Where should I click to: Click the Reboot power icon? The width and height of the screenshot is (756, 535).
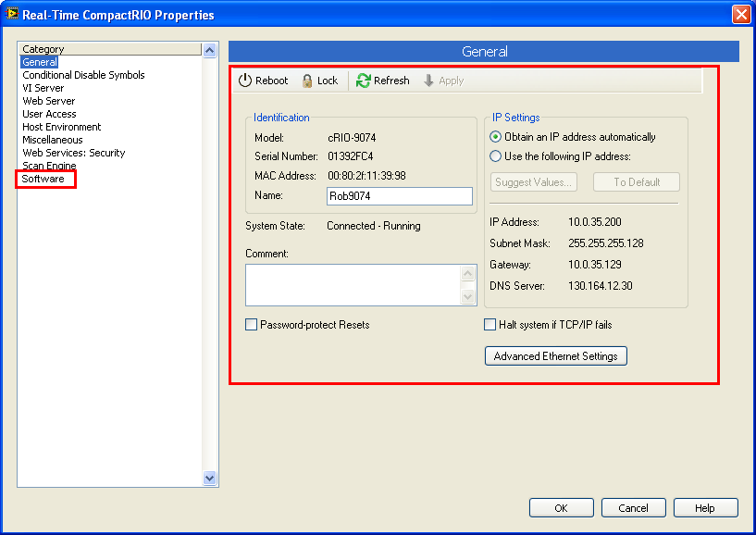click(245, 81)
